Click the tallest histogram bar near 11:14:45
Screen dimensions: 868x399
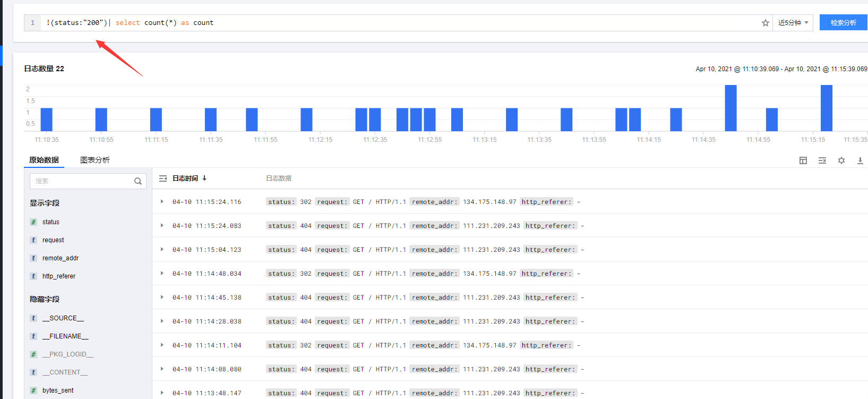point(731,108)
